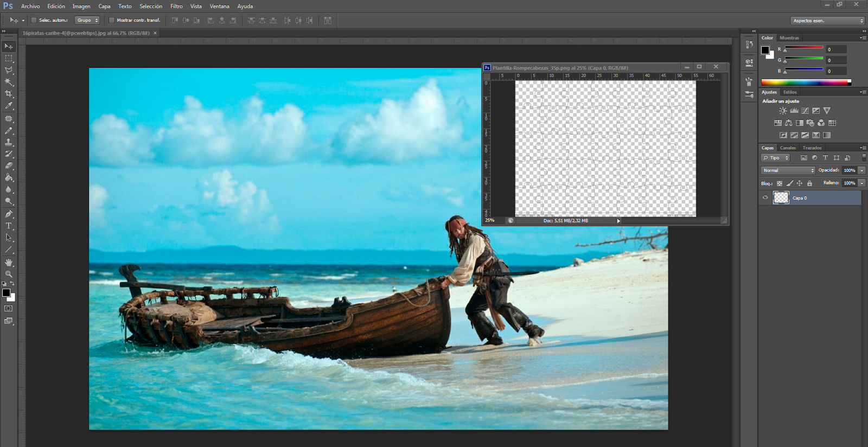Screen dimensions: 868x447
Task: Select the Clone Stamp tool
Action: pyautogui.click(x=9, y=142)
